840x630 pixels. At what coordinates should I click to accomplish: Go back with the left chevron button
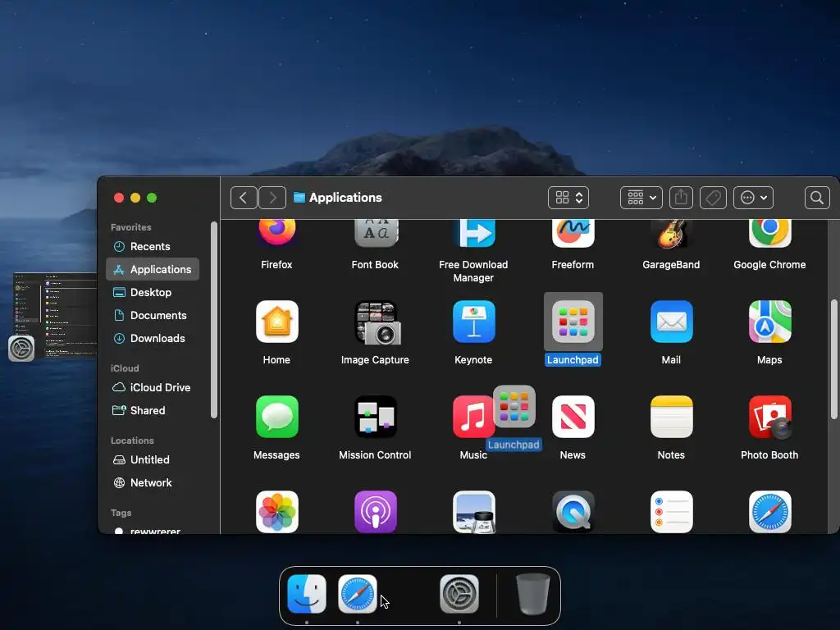coord(244,198)
